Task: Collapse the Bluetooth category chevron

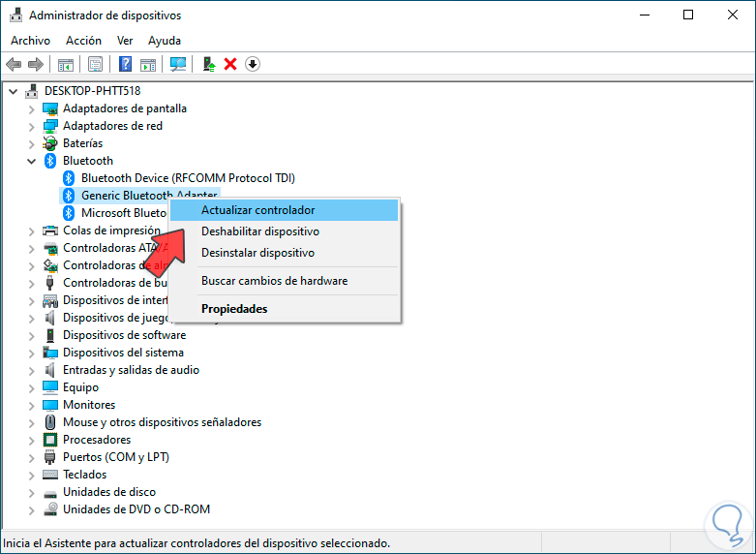Action: [31, 161]
